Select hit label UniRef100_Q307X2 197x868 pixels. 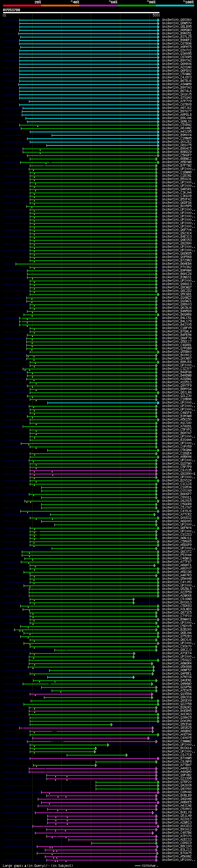pos(177,50)
